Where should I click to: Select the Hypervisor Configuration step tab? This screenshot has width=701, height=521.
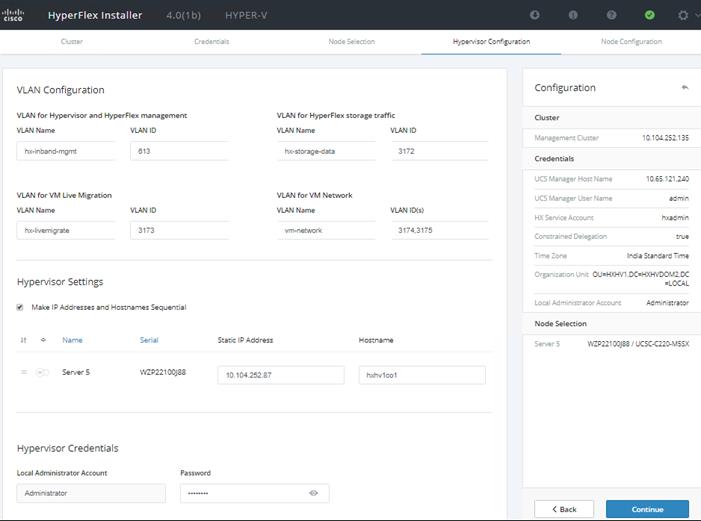point(491,42)
